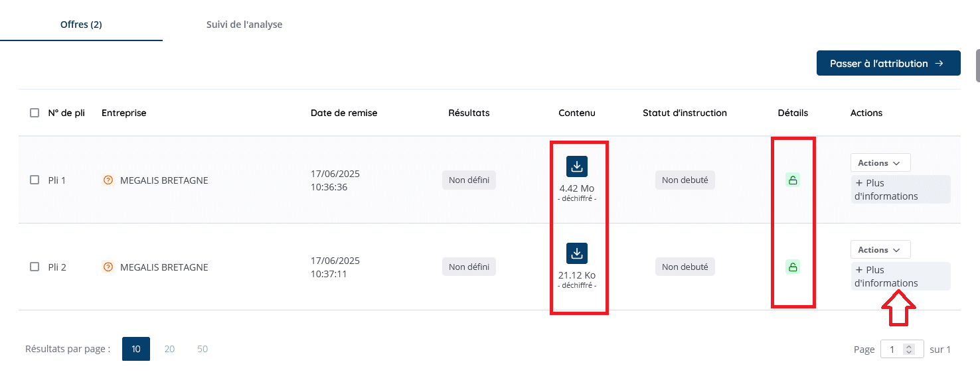Select the Offres (2) tab
980x386 pixels.
(81, 25)
